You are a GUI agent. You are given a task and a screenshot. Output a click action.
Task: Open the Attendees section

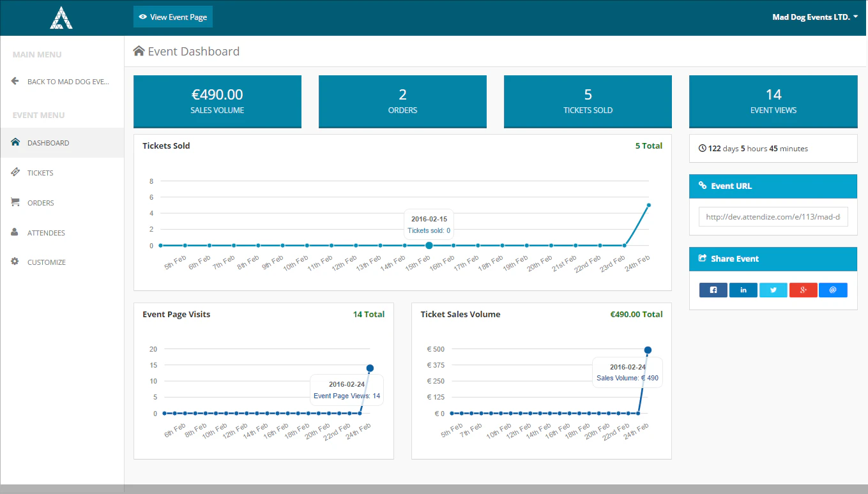pos(62,233)
